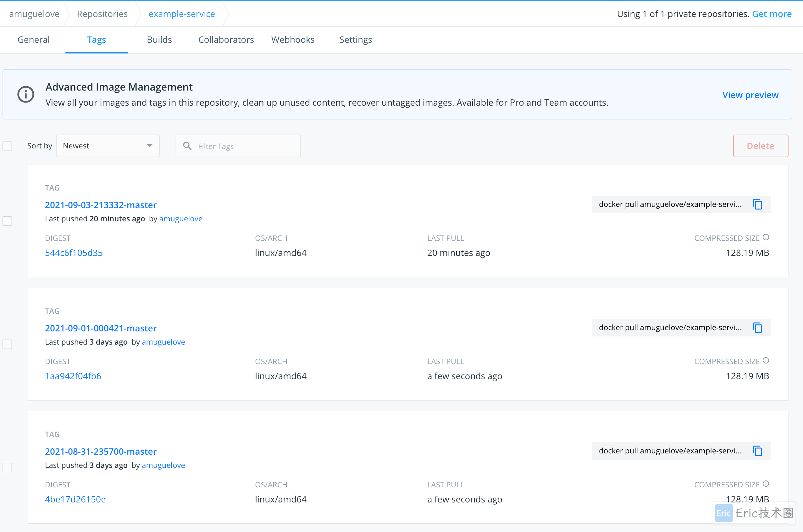
Task: Click docker pull command text for 2021-09-01-000421-master
Action: click(670, 327)
